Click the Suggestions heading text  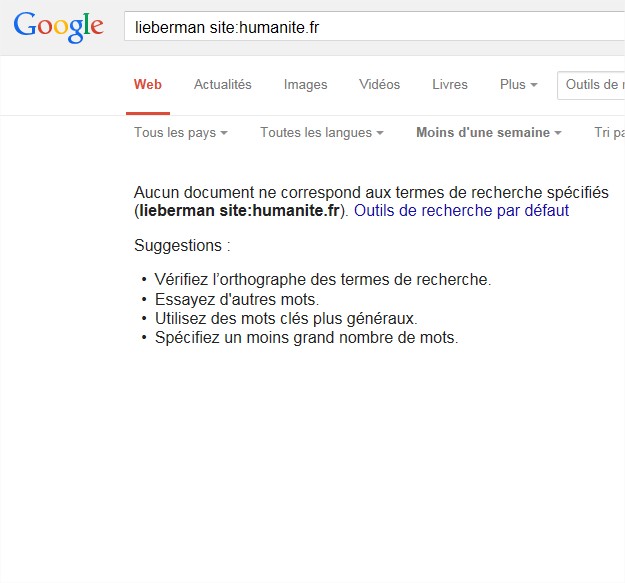pyautogui.click(x=182, y=245)
